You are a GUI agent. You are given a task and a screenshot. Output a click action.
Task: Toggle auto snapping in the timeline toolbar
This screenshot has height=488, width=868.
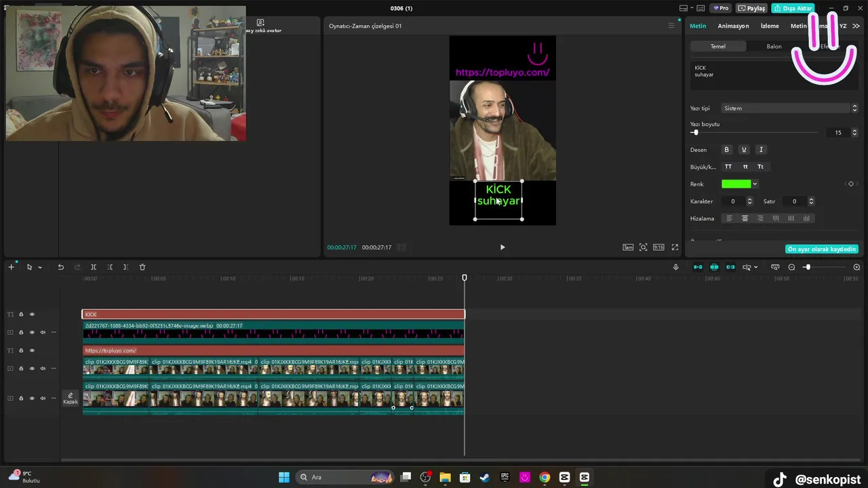point(714,267)
